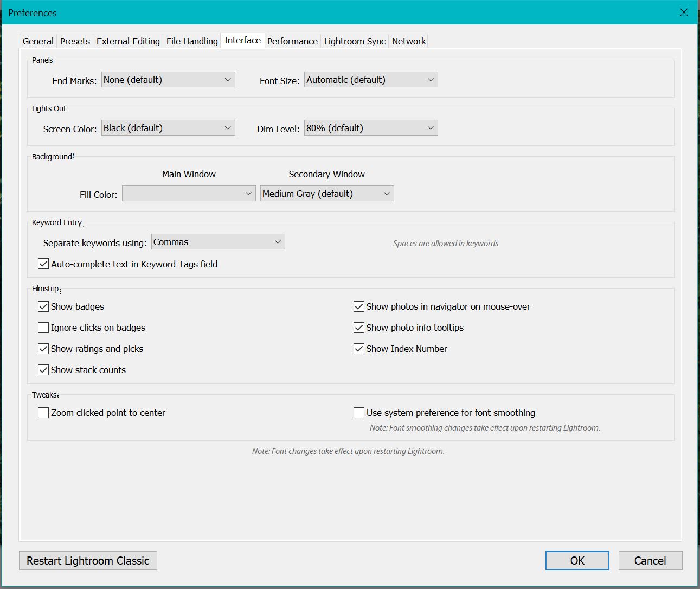Uncheck Show ratings and picks
700x589 pixels.
pyautogui.click(x=43, y=349)
